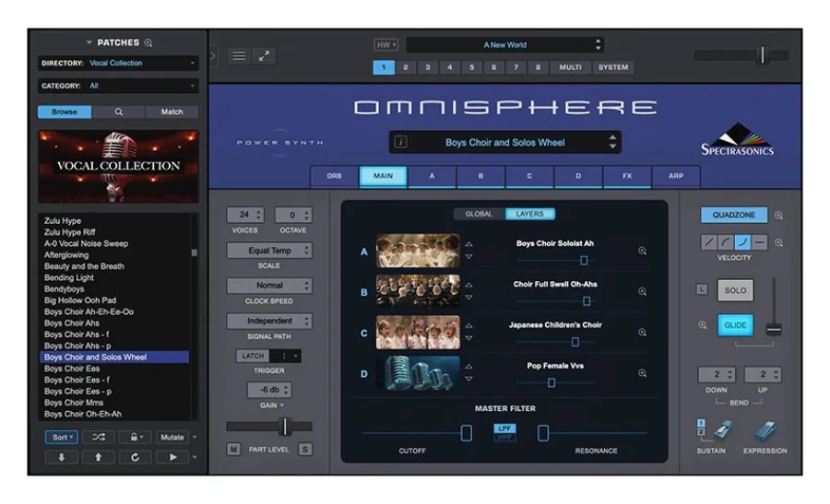This screenshot has height=504, width=830.
Task: Play the patch audition button
Action: pos(172,457)
